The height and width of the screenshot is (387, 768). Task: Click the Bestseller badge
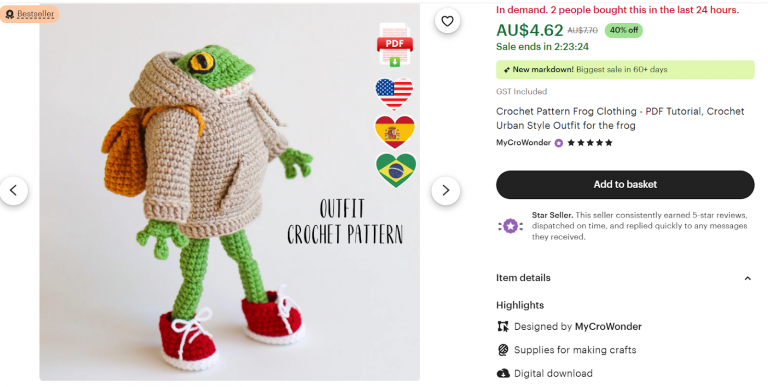click(x=29, y=14)
